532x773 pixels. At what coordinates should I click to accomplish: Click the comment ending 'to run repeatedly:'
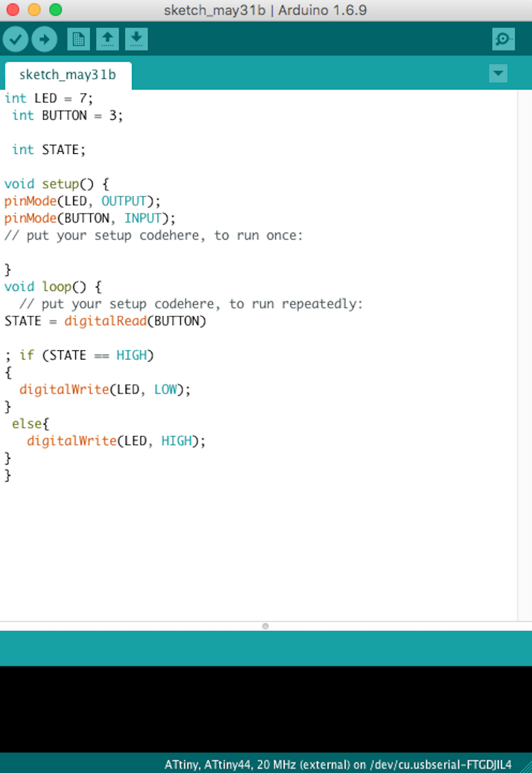click(191, 304)
